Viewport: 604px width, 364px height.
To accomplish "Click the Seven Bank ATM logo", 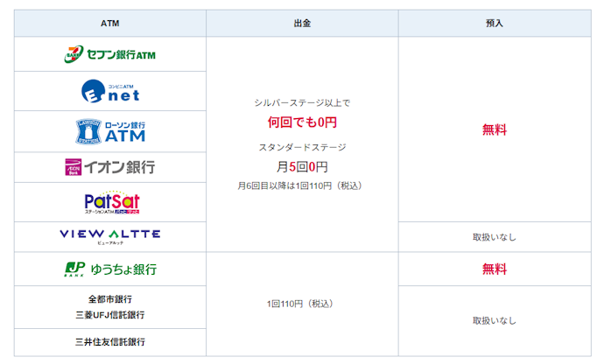I will pos(109,54).
